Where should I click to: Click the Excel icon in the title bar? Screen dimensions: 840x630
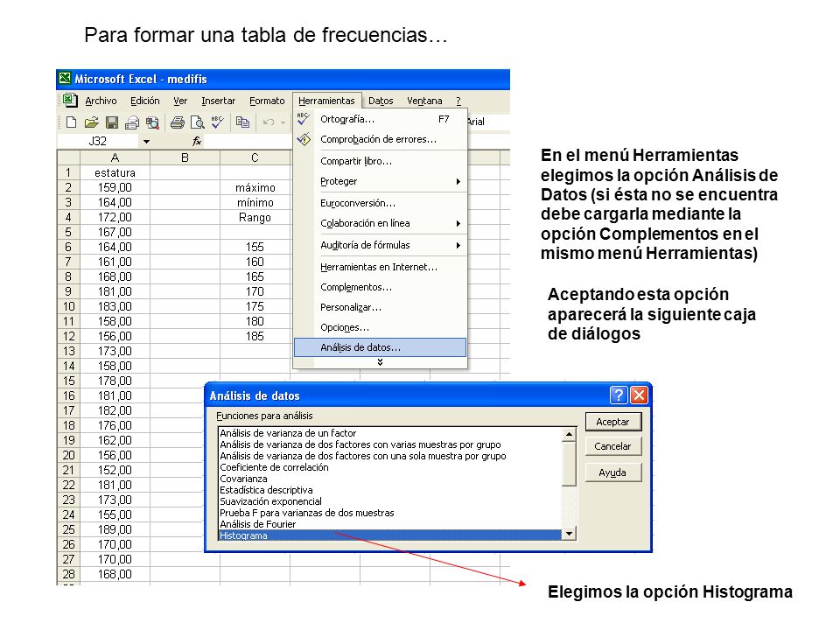(x=65, y=79)
